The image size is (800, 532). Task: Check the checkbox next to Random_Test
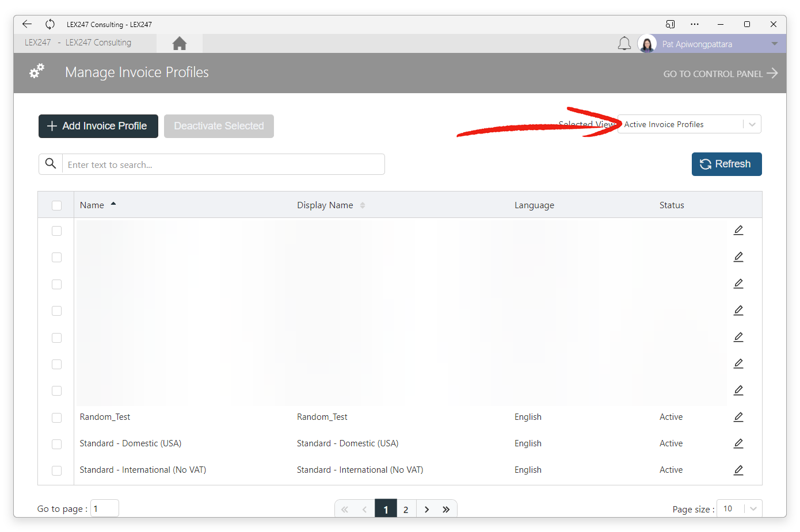(x=56, y=418)
